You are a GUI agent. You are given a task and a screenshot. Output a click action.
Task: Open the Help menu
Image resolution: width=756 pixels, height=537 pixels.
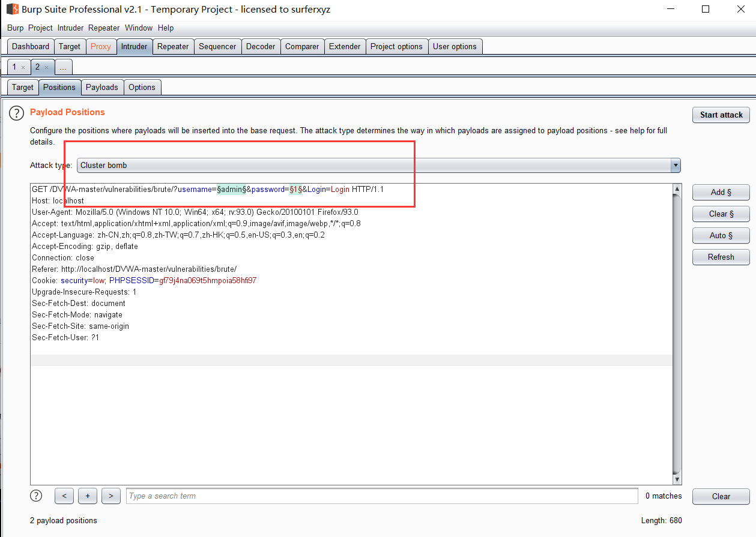tap(166, 28)
